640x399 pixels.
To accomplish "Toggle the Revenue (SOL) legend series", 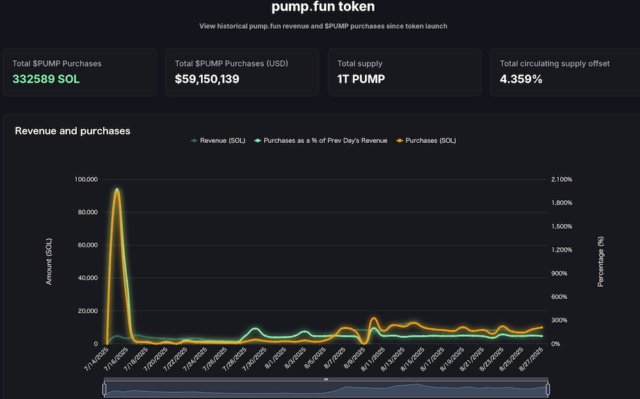I will (x=218, y=141).
